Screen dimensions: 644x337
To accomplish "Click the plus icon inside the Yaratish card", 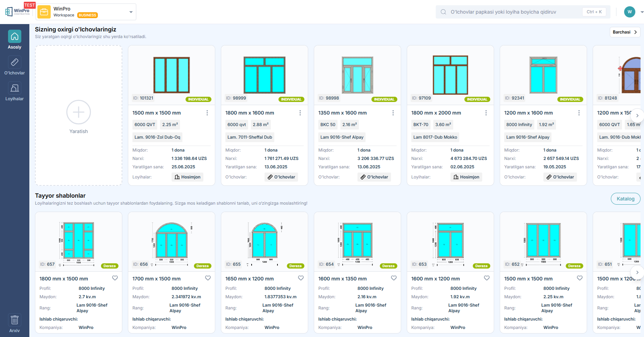I will click(78, 112).
